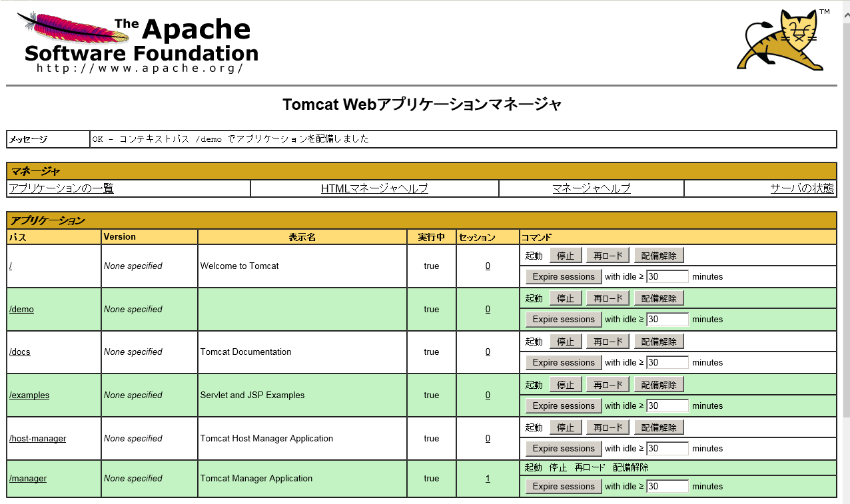Undeploy /examples using 配備解除
850x504 pixels.
[659, 384]
